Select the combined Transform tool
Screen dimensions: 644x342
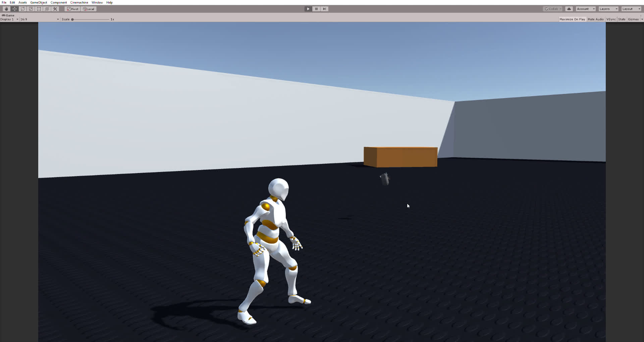pyautogui.click(x=47, y=9)
